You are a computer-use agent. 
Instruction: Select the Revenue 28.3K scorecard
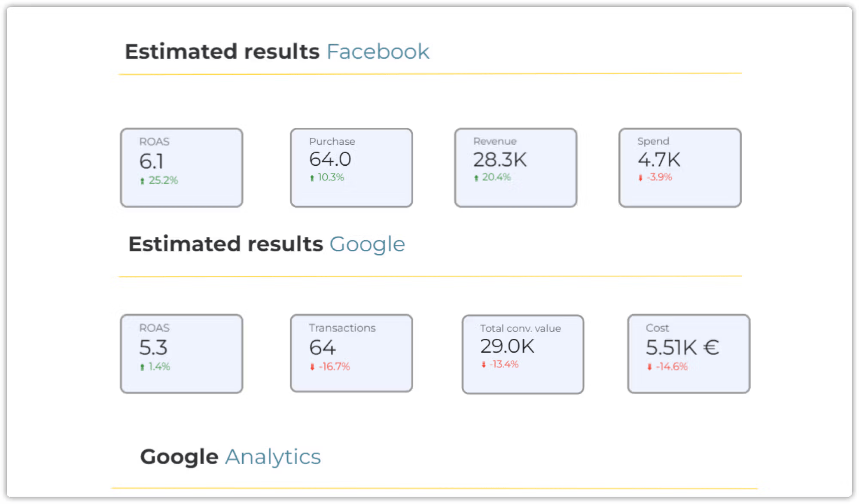(x=515, y=167)
